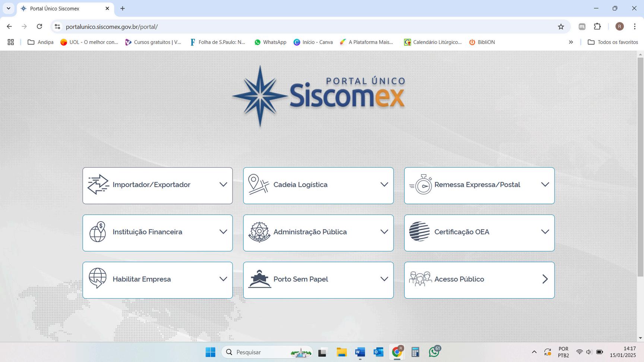Expand the Habilitar Empresa chevron
Viewport: 644px width, 362px height.
pos(223,279)
